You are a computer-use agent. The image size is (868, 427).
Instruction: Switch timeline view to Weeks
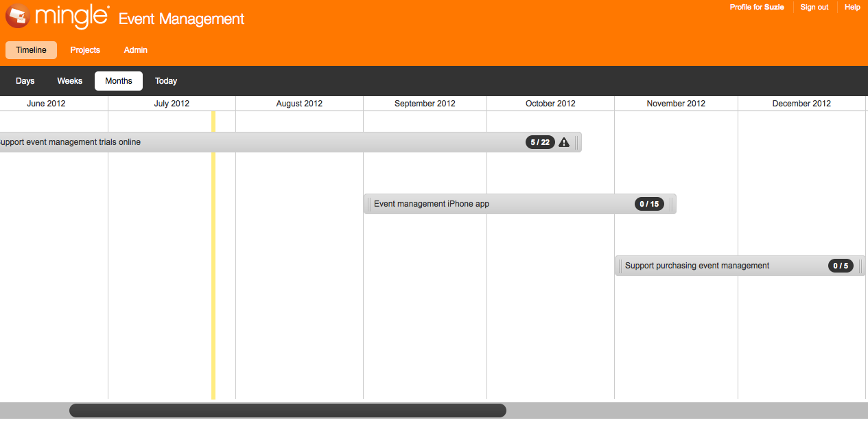tap(69, 80)
